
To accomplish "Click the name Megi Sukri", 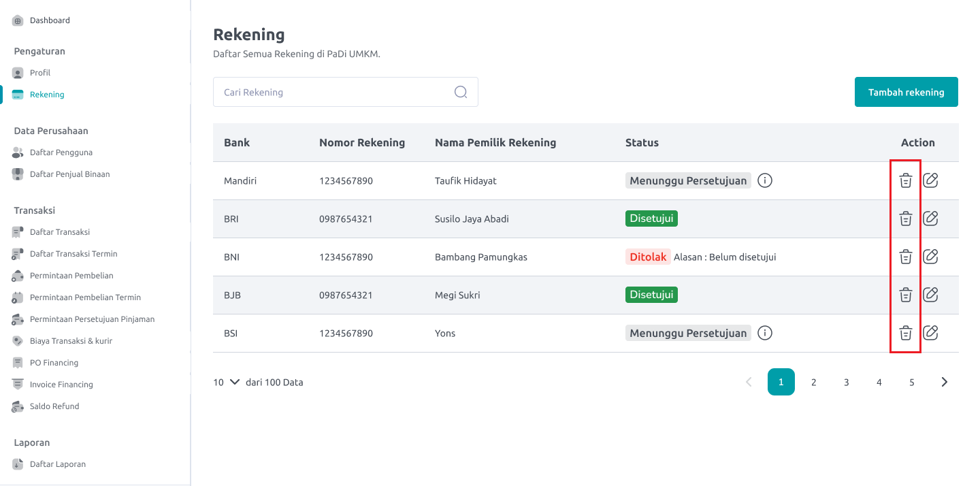I will tap(457, 295).
